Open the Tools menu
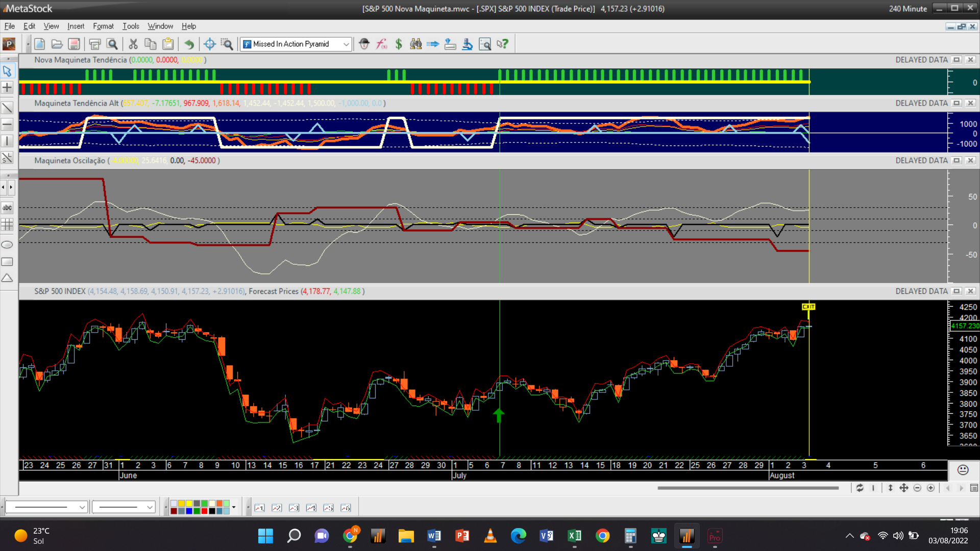980x551 pixels. 131,26
